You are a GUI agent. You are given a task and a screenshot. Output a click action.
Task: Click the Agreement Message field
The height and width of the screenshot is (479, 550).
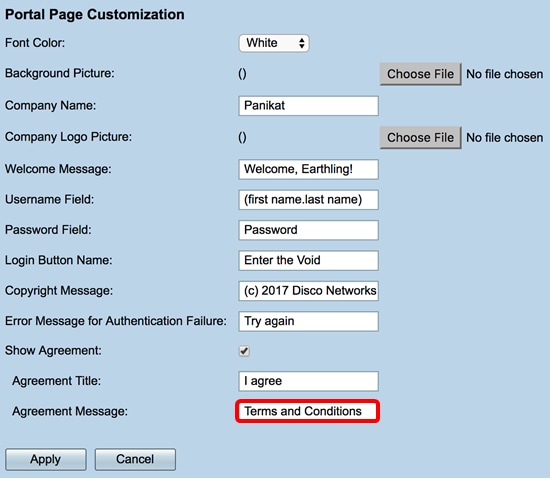coord(308,411)
